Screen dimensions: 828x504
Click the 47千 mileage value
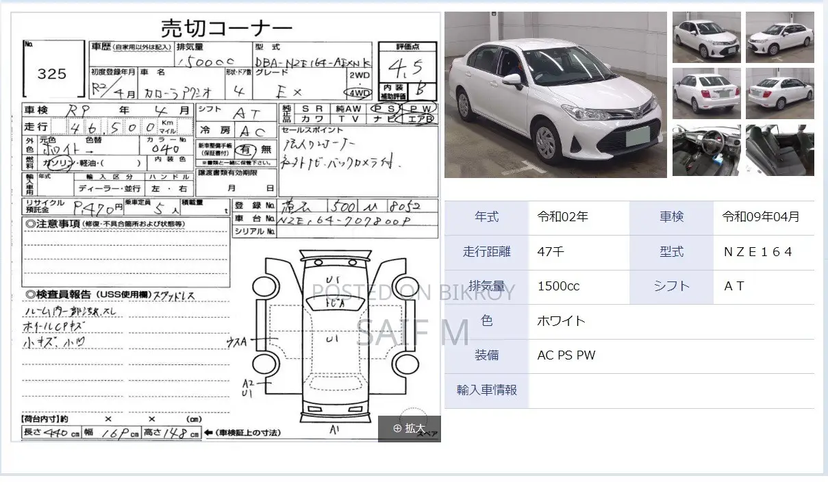point(551,252)
